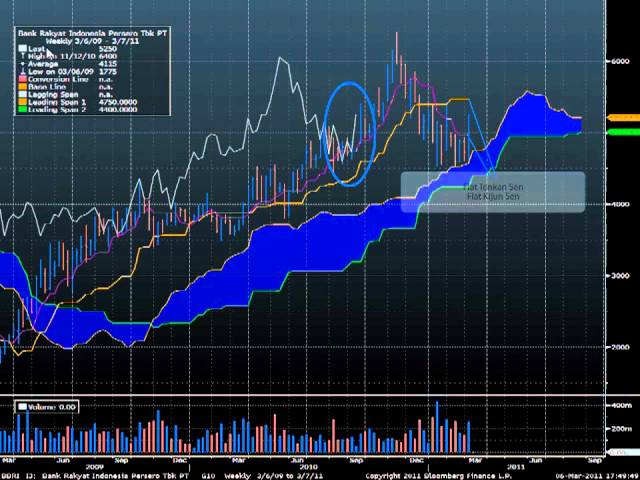
Task: Click the Leading Span 1 value 4750.0000
Action: point(118,102)
